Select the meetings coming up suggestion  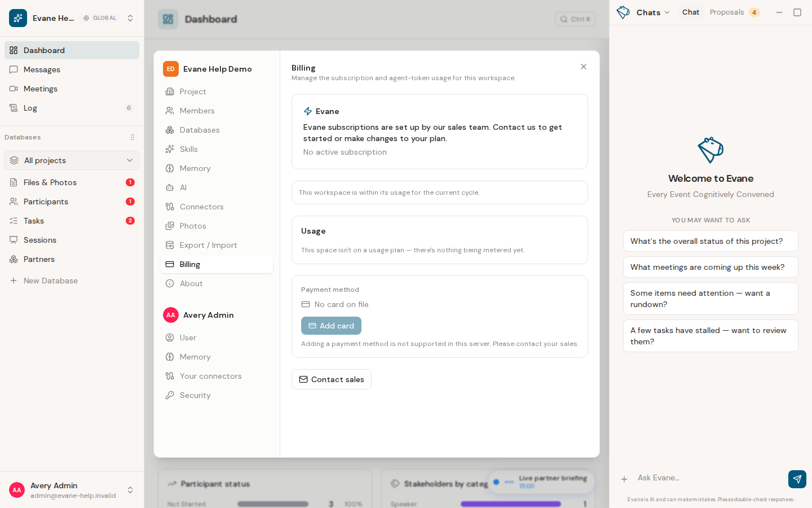tap(710, 267)
